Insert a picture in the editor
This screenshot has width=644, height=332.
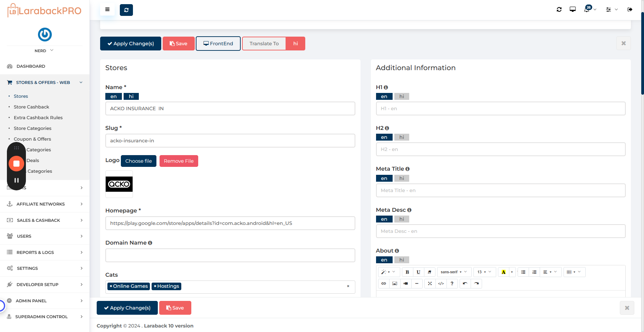395,284
